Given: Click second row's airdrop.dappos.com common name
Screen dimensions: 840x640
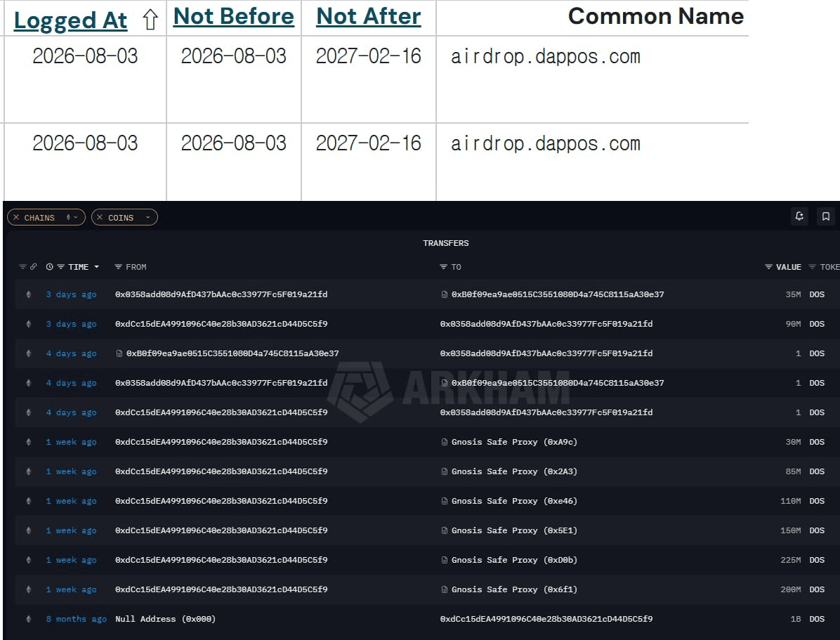Looking at the screenshot, I should click(545, 143).
